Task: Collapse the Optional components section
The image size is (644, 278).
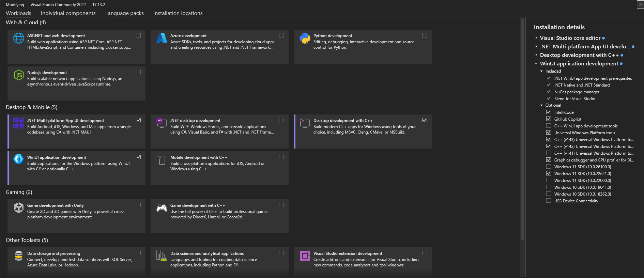Action: pyautogui.click(x=541, y=105)
